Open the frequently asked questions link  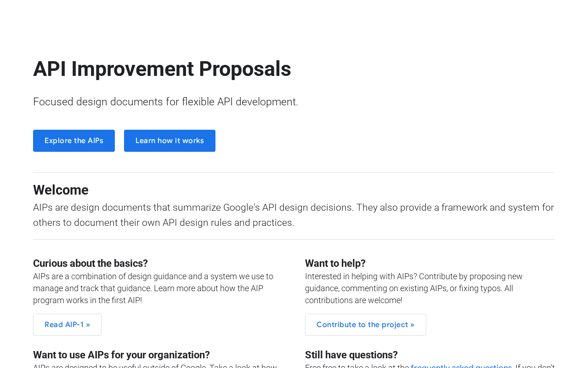[461, 366]
